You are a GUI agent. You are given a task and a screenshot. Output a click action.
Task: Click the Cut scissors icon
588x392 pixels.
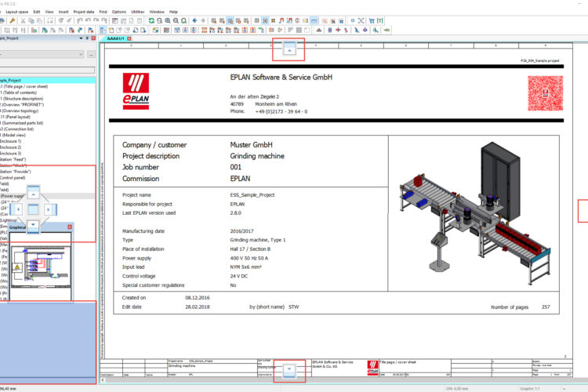(x=23, y=20)
